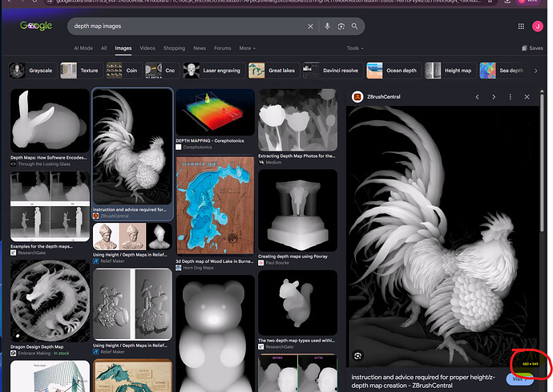Open the Google apps grid
The image size is (553, 392).
pyautogui.click(x=521, y=26)
